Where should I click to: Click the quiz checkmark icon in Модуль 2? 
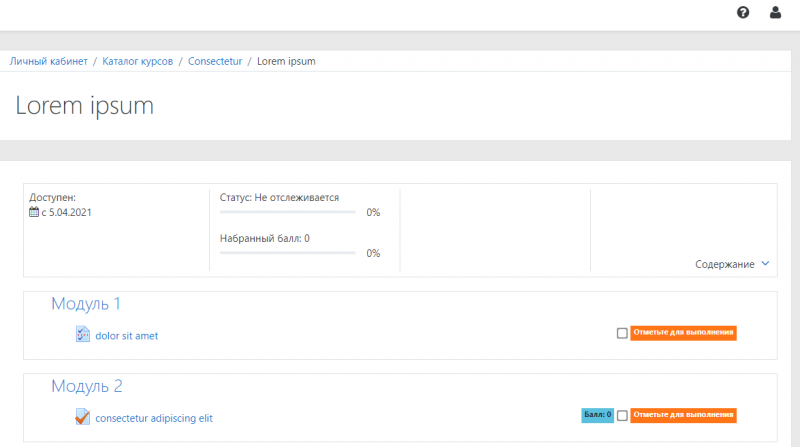(83, 416)
